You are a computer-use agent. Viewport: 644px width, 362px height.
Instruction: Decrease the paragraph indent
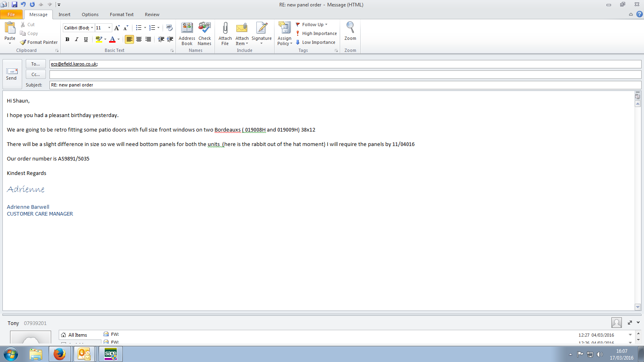click(161, 39)
